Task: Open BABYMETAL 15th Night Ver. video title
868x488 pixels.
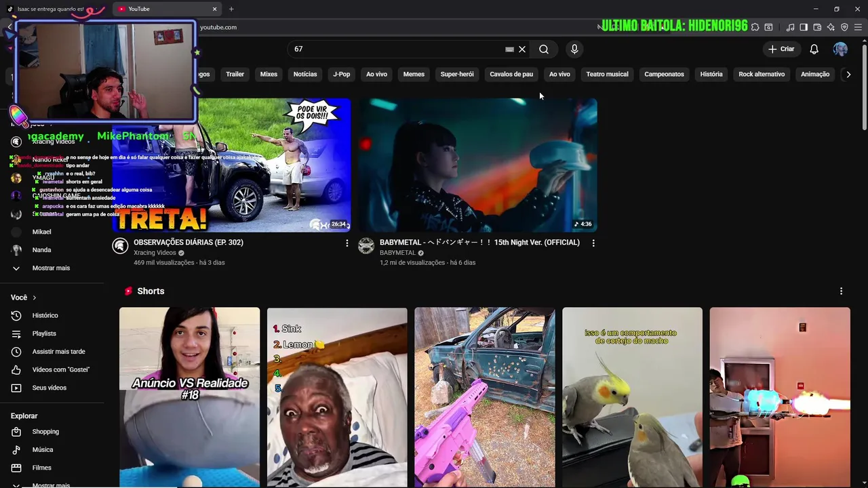Action: (x=479, y=242)
